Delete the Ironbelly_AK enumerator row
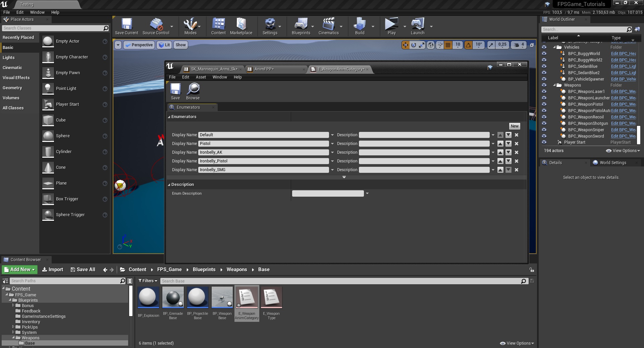 coord(517,152)
